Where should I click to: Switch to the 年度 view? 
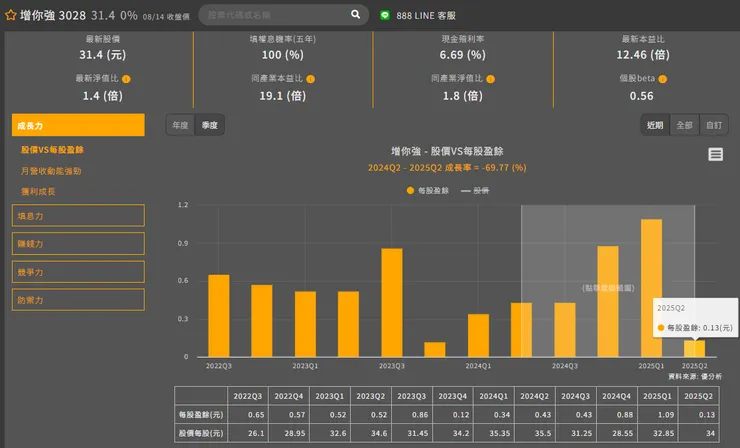pyautogui.click(x=180, y=125)
